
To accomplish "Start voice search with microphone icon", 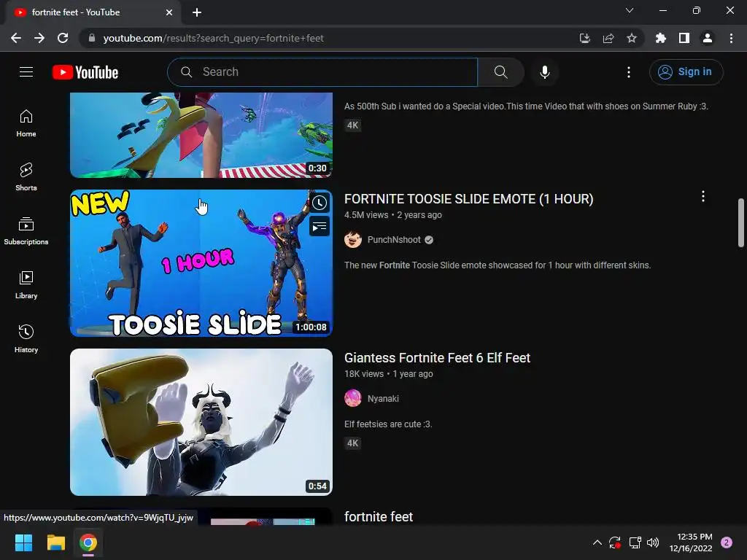I will (544, 72).
